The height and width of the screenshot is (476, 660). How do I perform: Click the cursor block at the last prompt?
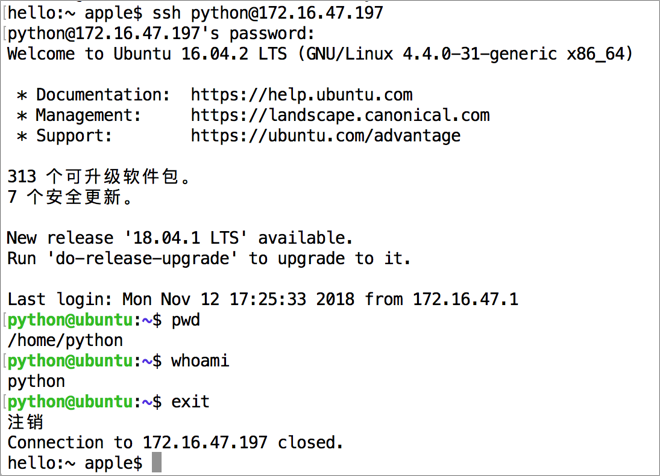[157, 463]
